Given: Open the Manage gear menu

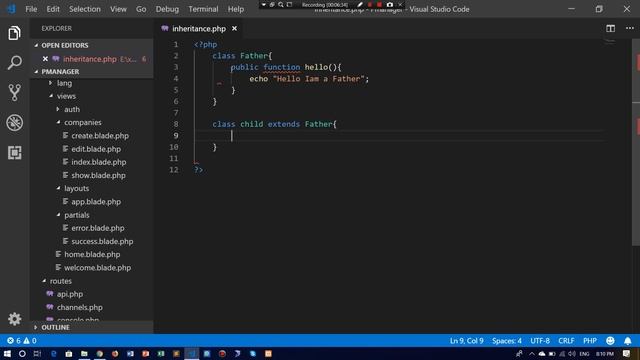Looking at the screenshot, I should coord(14,319).
